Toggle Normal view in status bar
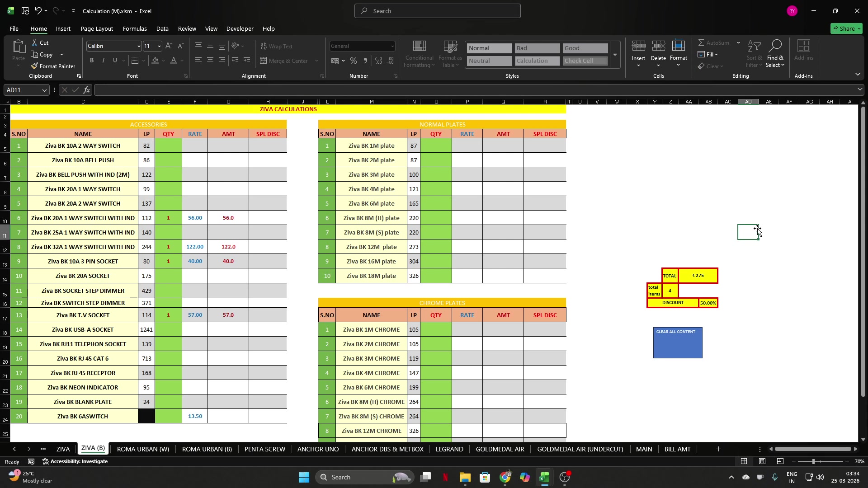 pos(744,461)
